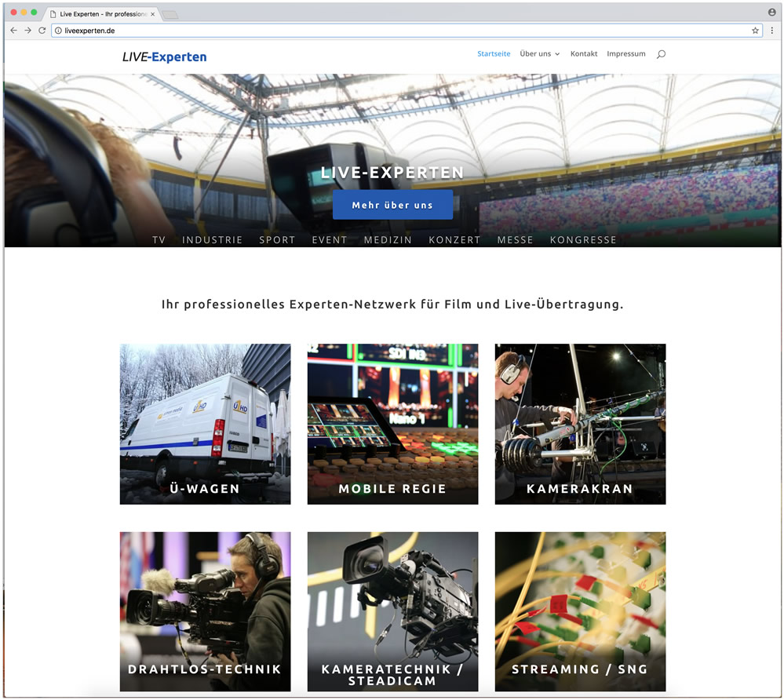This screenshot has height=700, width=784.
Task: Click the green fullscreen window button
Action: coord(34,12)
